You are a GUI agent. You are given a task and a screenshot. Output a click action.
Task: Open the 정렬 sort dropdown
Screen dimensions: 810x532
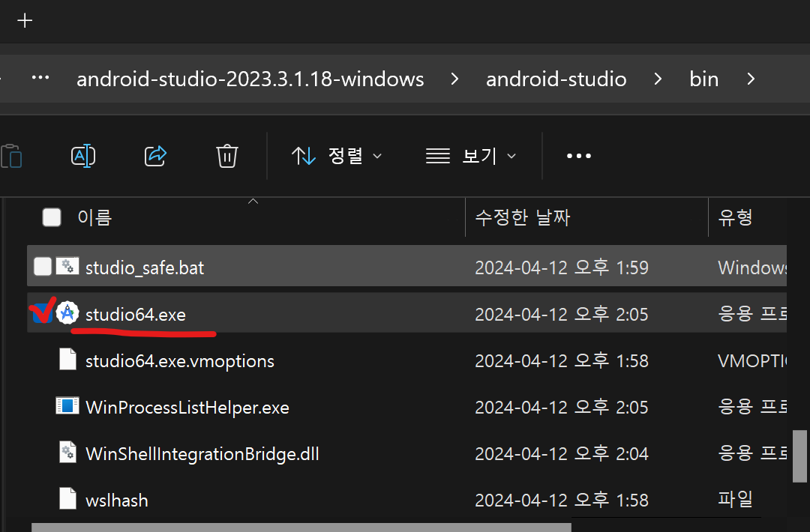tap(337, 156)
